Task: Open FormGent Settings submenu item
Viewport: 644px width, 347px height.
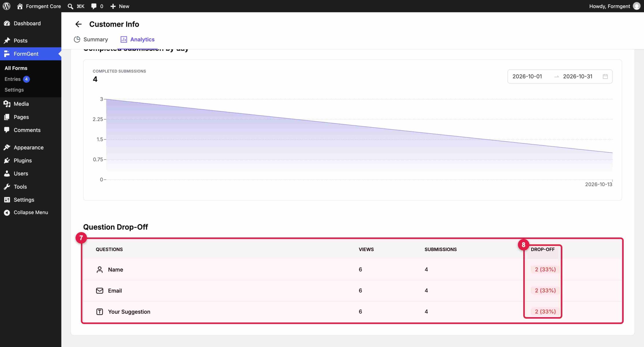Action: (x=14, y=90)
